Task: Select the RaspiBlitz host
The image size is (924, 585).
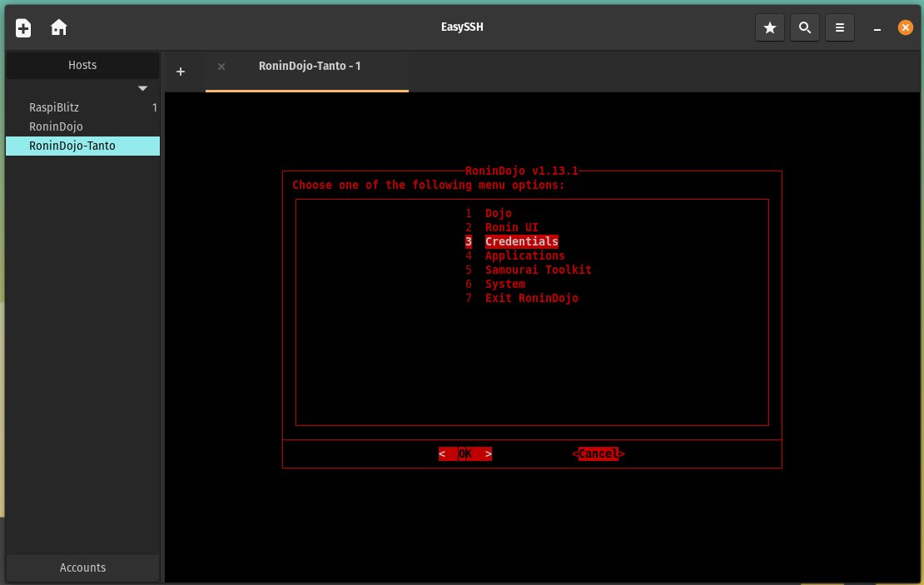Action: [82, 107]
